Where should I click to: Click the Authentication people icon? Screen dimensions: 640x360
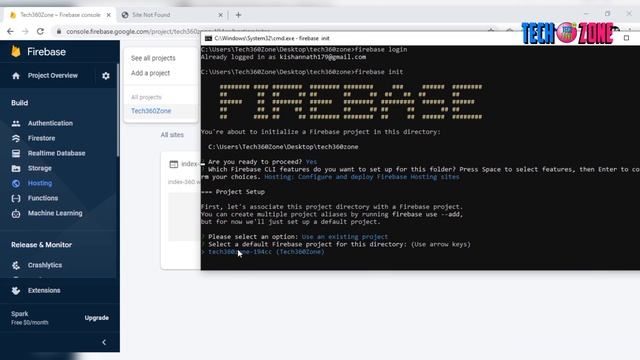tap(16, 123)
